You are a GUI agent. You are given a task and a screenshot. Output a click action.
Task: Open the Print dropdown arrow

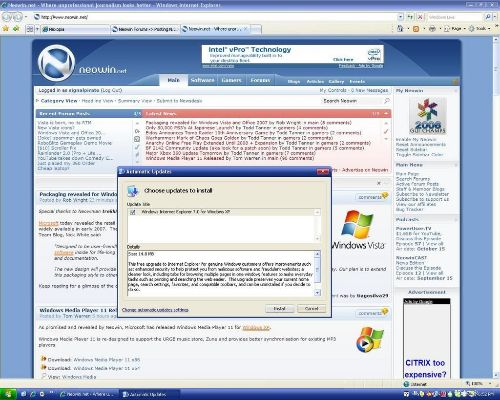pyautogui.click(x=440, y=29)
